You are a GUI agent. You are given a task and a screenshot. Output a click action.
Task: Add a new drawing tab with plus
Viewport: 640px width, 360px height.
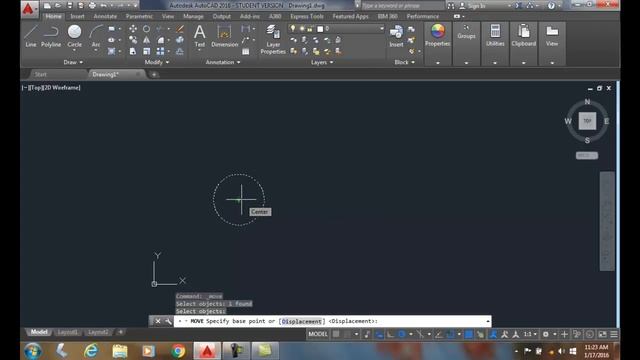coord(154,74)
